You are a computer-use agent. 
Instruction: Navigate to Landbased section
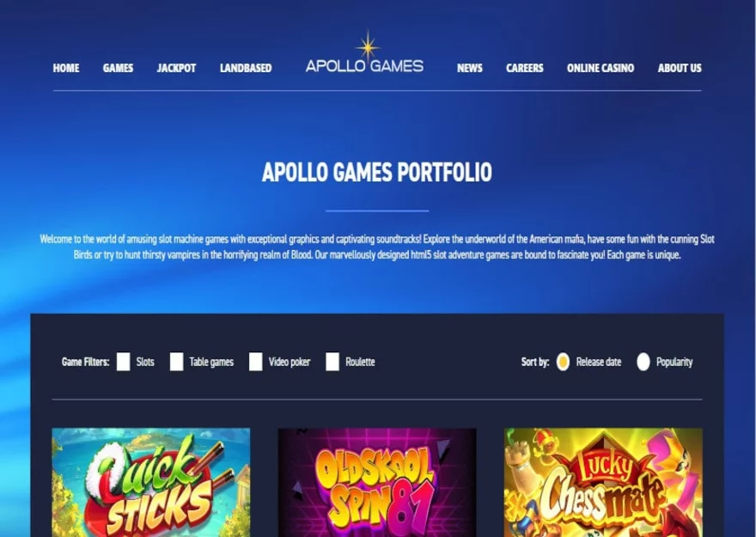pyautogui.click(x=246, y=68)
